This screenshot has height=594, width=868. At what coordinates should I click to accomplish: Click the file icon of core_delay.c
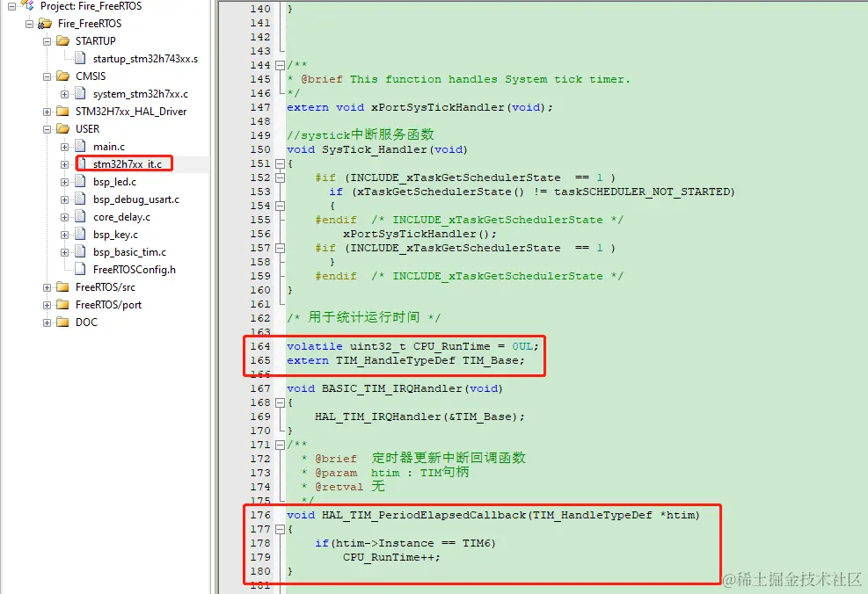pos(81,216)
